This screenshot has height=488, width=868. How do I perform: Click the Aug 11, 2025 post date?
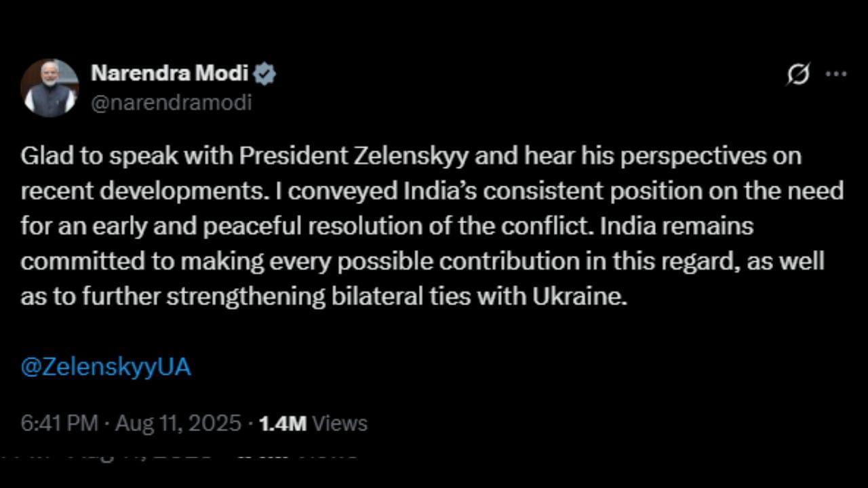click(x=178, y=424)
